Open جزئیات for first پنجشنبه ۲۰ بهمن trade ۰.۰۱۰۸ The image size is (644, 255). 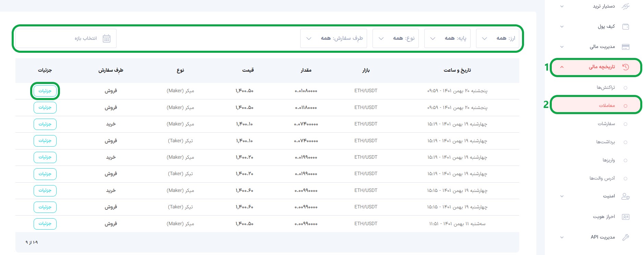[45, 91]
